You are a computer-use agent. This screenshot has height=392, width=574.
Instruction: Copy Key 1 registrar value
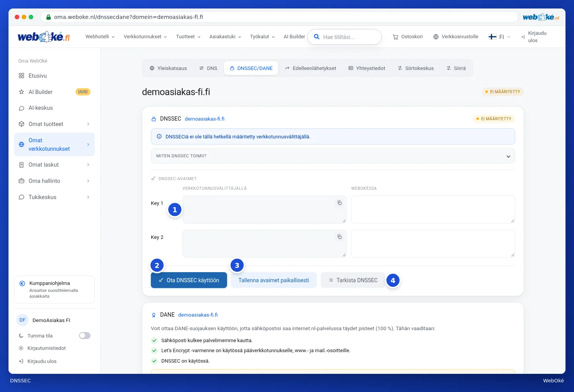coord(340,203)
